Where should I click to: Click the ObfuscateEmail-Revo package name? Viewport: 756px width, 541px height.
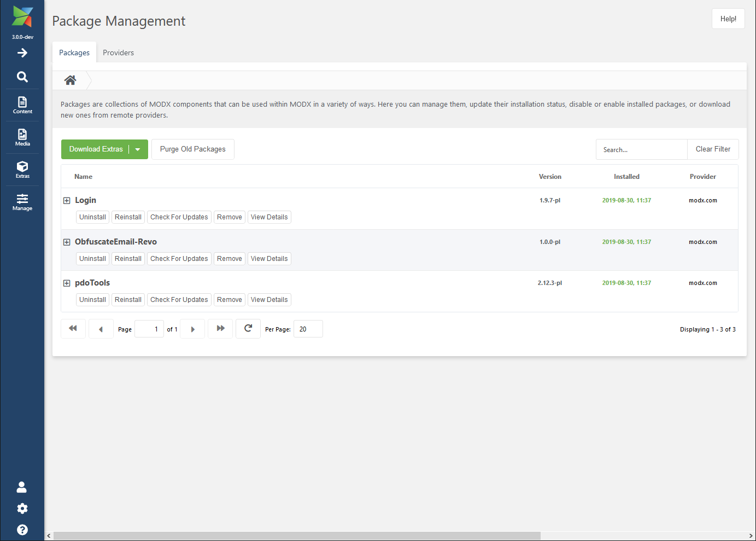[x=116, y=242]
